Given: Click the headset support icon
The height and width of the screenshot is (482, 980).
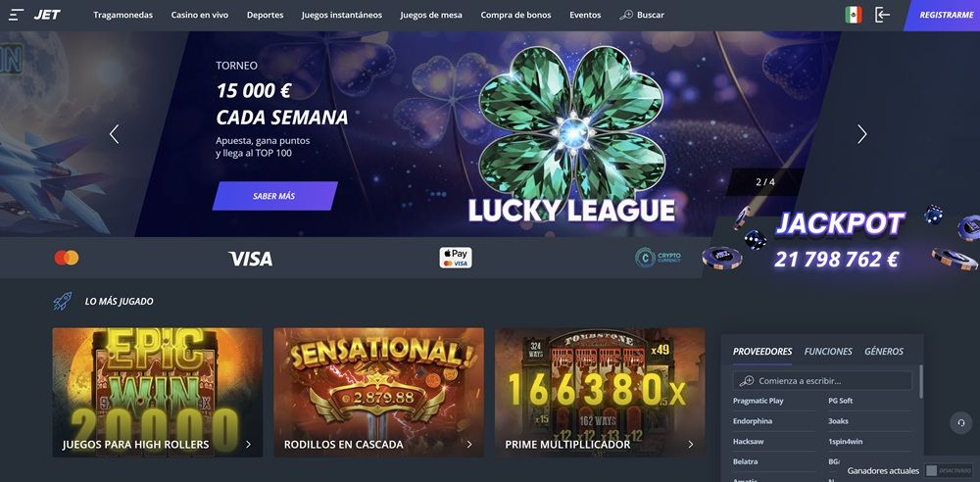Looking at the screenshot, I should pos(960,423).
